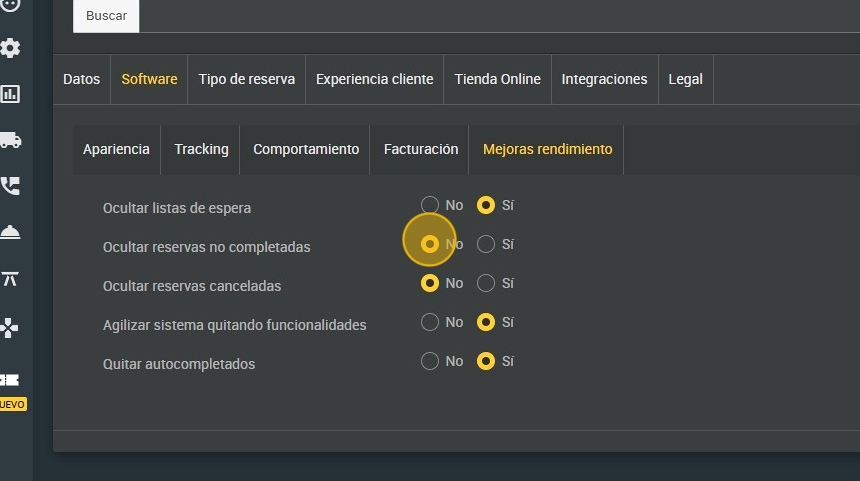Switch to the Apariencia subtab

(116, 149)
